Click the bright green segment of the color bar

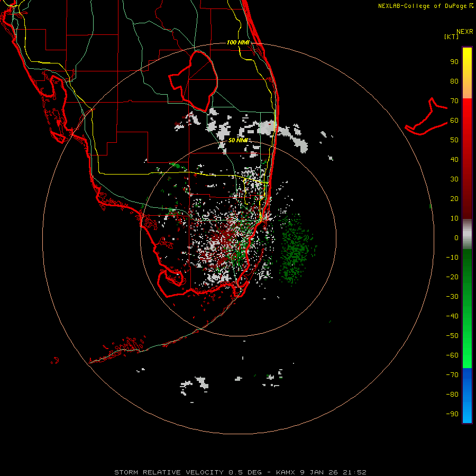467,308
